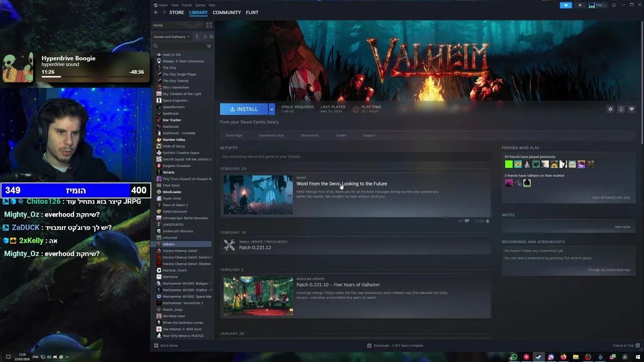Image resolution: width=644 pixels, height=362 pixels.
Task: Open WhatsApp from the taskbar
Action: click(514, 357)
